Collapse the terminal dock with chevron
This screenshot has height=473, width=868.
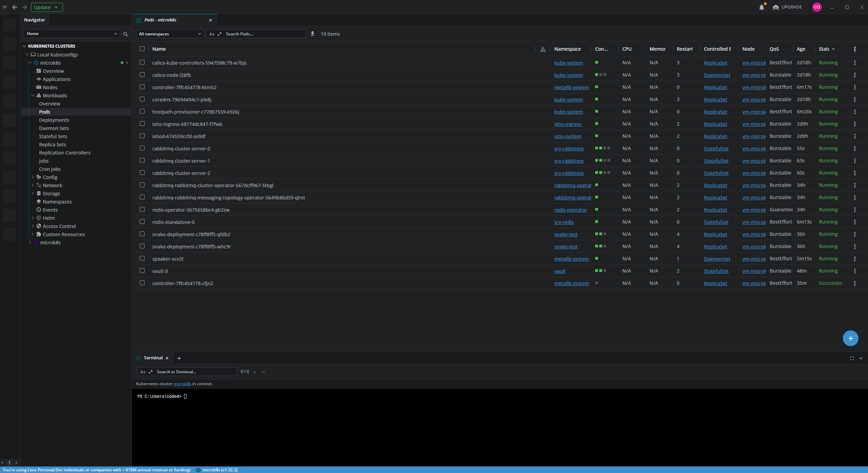pyautogui.click(x=861, y=358)
